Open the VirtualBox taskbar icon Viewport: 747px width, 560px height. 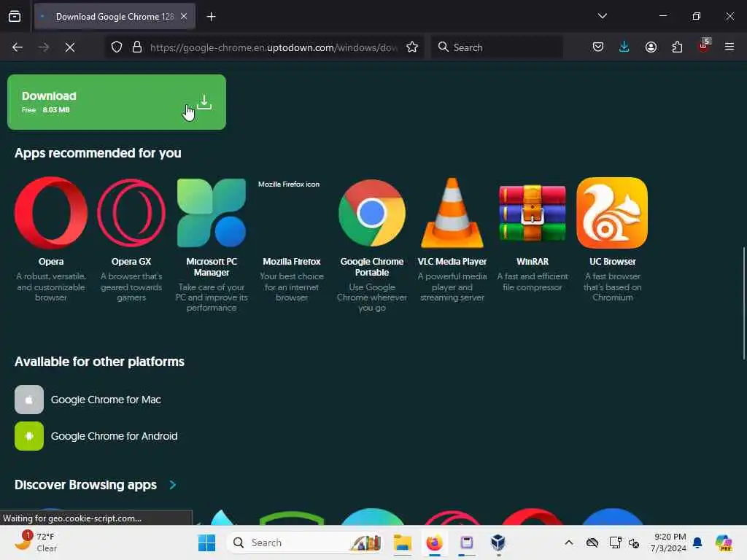tap(498, 542)
